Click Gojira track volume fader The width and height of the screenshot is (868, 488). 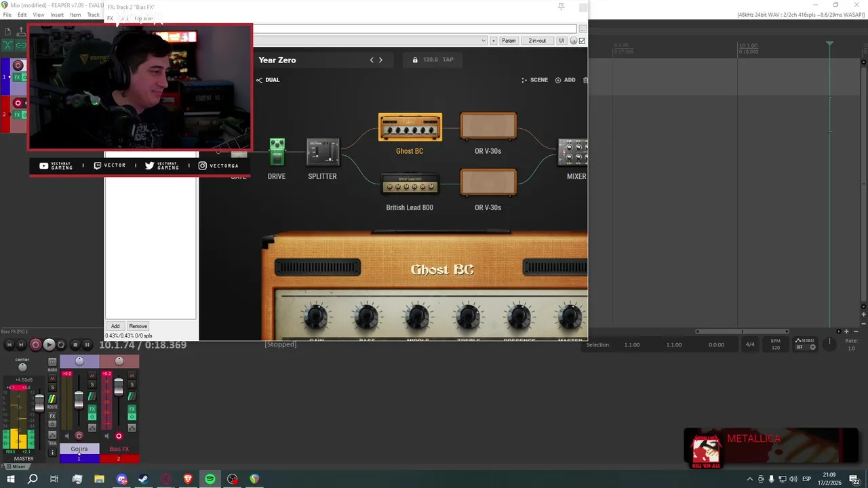pyautogui.click(x=79, y=400)
